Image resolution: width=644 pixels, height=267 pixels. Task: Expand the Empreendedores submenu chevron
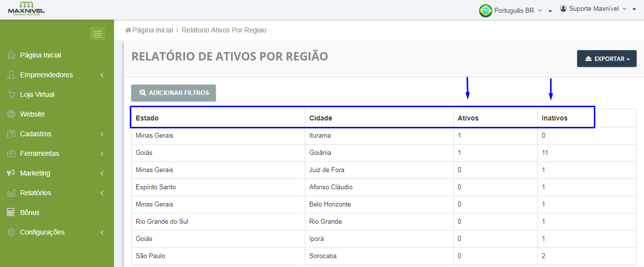click(x=102, y=75)
